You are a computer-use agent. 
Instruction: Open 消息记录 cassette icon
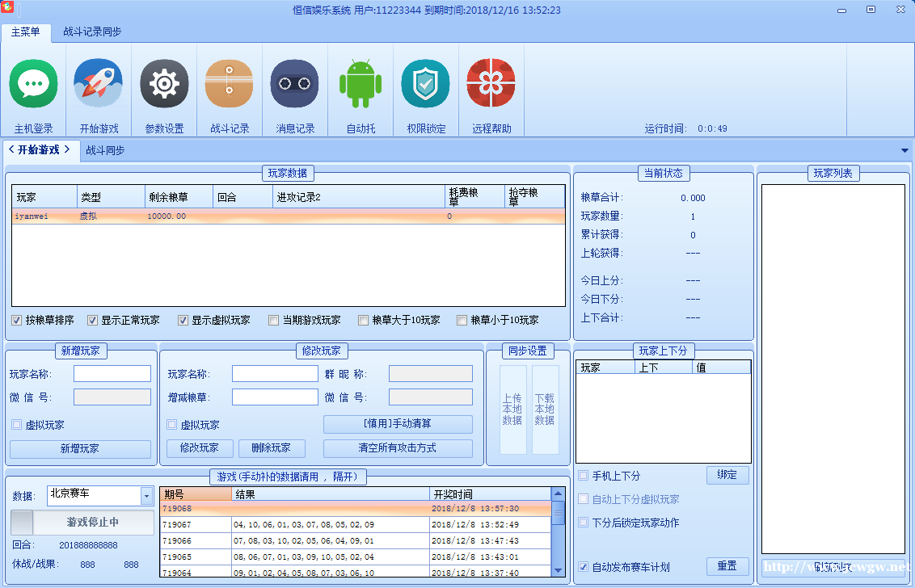295,84
